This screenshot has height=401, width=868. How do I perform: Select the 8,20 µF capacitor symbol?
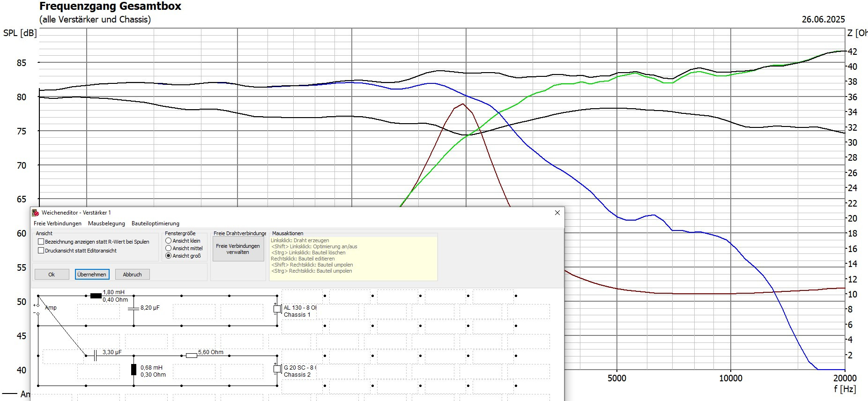click(x=134, y=308)
